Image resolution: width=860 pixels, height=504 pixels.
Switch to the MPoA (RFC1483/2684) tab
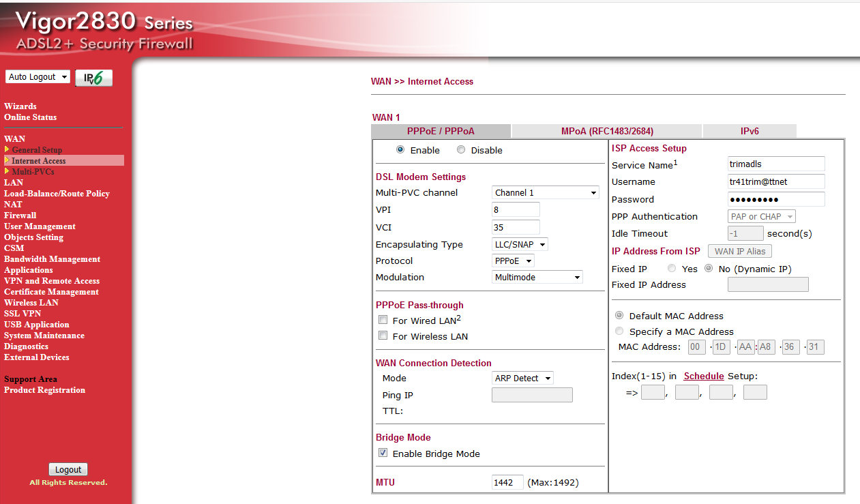click(x=606, y=131)
